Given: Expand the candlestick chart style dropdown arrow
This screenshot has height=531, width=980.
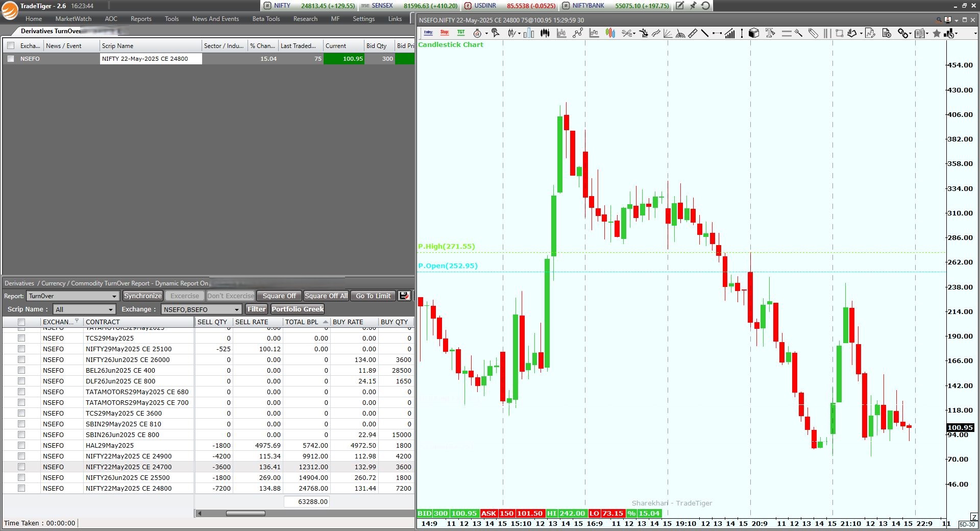Looking at the screenshot, I should [x=519, y=33].
